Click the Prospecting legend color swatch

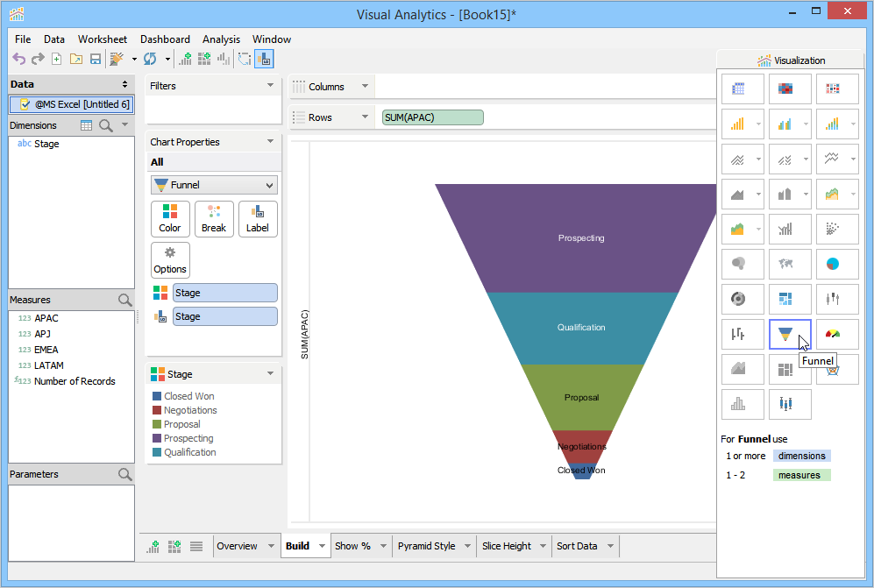pos(157,438)
